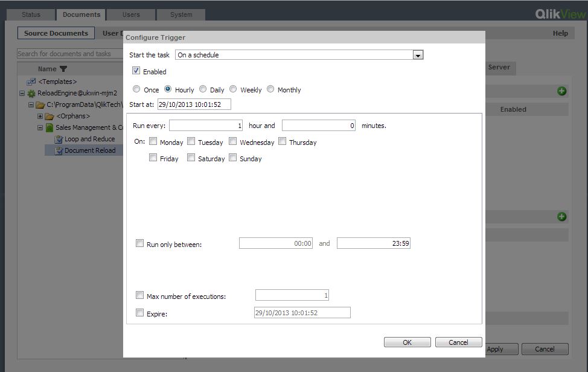The width and height of the screenshot is (588, 372).
Task: Check the Wednesday checkbox
Action: tap(232, 141)
